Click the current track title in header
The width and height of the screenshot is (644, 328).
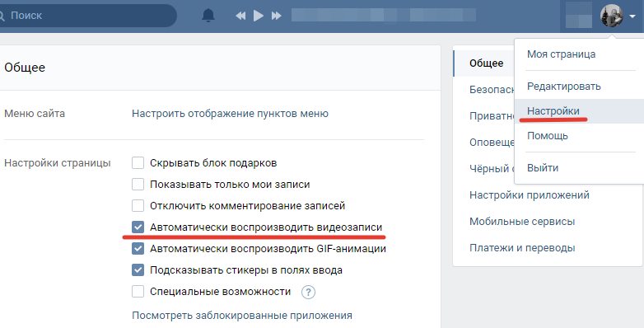(384, 16)
